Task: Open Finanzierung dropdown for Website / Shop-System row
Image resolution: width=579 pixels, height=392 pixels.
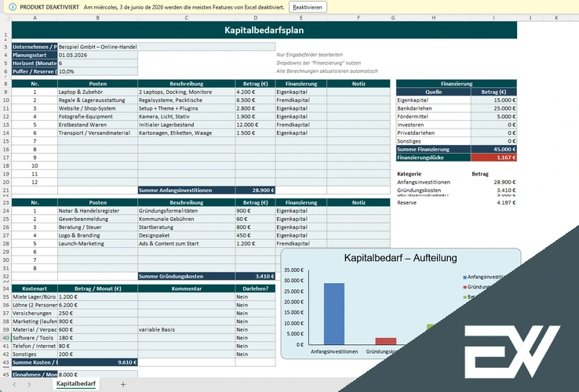Action: [301, 108]
